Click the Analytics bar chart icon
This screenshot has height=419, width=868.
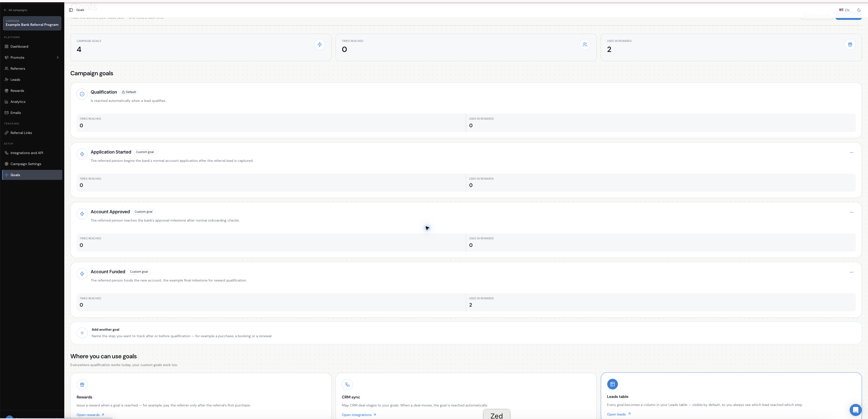6,102
